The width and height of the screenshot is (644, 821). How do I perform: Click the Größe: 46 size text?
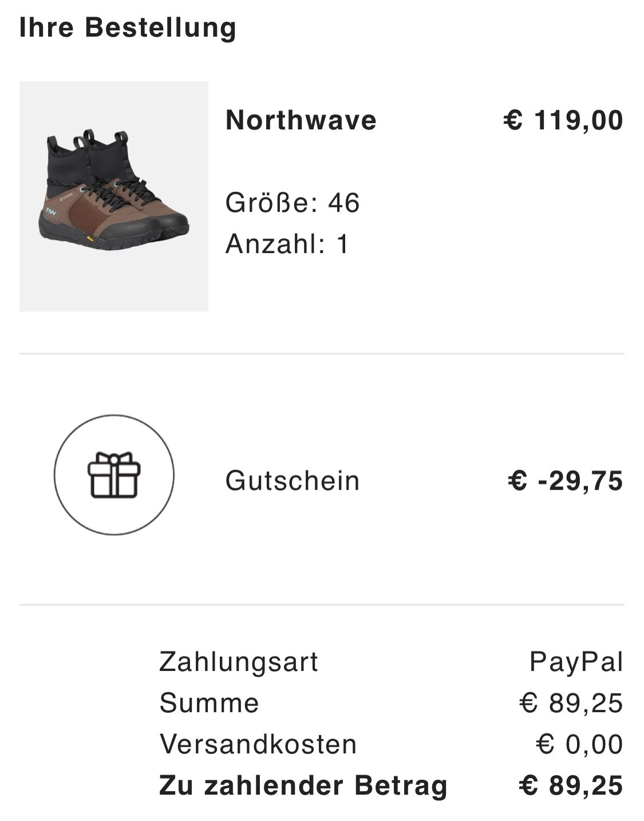[293, 203]
